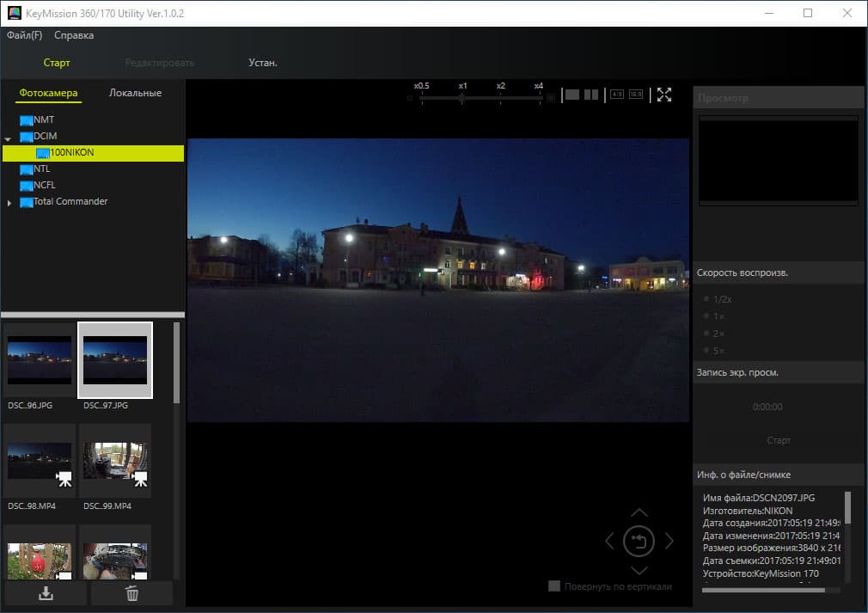Enter fullscreen preview mode

tap(664, 95)
